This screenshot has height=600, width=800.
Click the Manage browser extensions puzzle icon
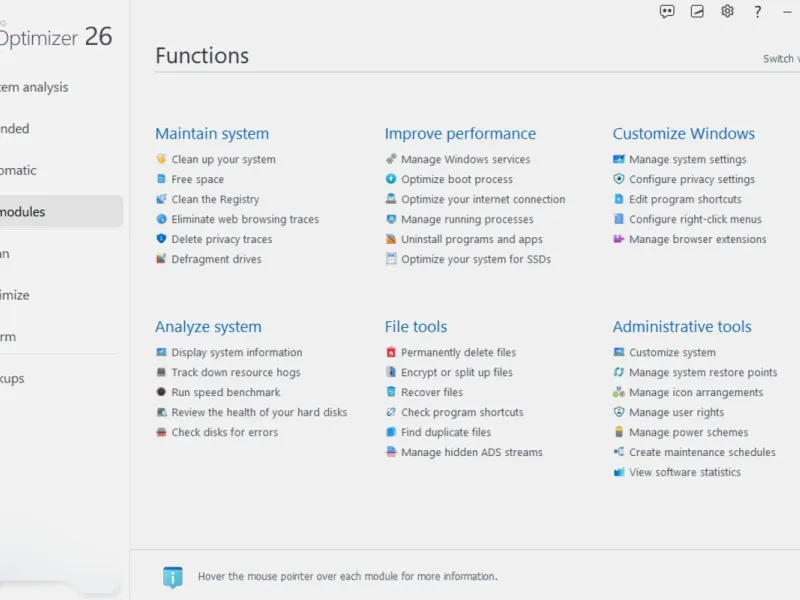point(620,239)
